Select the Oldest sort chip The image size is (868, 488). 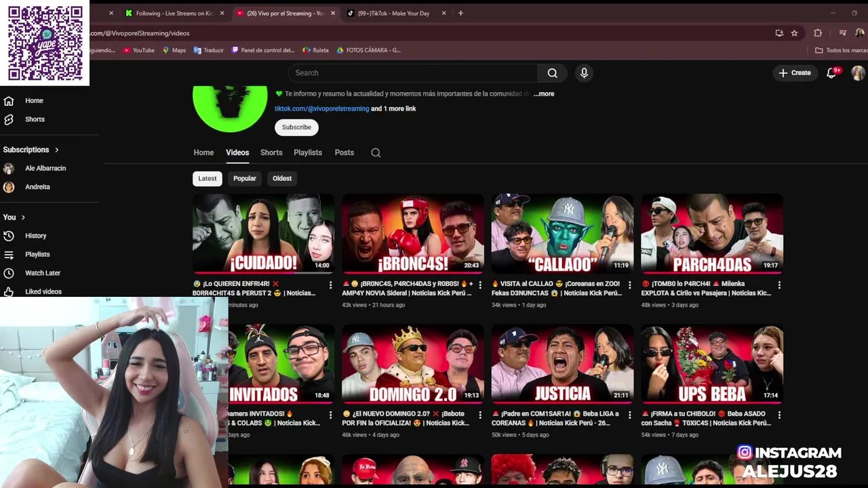click(282, 178)
